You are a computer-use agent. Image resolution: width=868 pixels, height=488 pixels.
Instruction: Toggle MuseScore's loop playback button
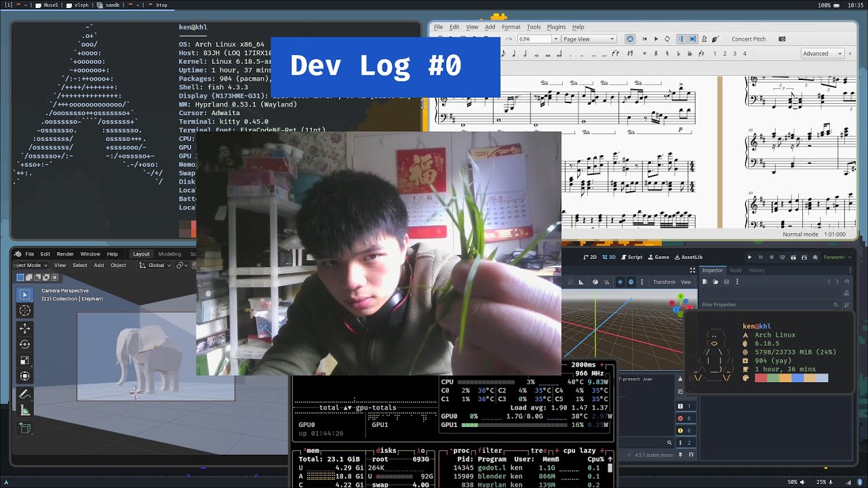pyautogui.click(x=667, y=39)
